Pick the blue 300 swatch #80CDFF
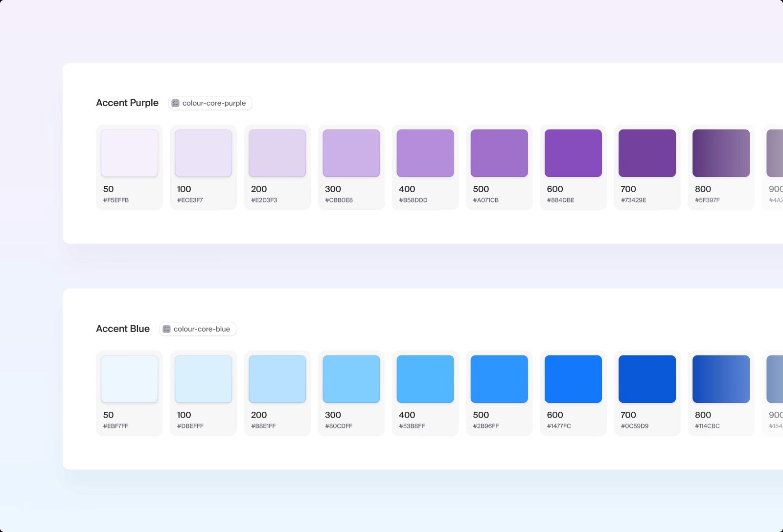The image size is (783, 532). pyautogui.click(x=351, y=379)
